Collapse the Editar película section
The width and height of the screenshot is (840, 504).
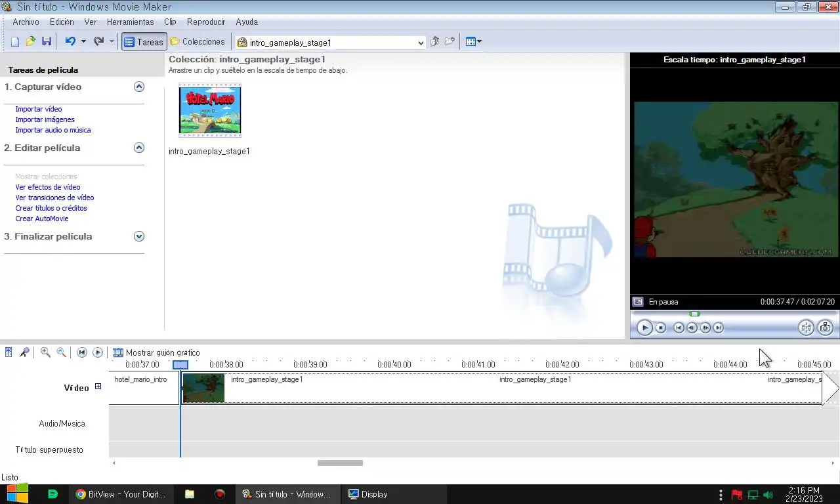[138, 148]
